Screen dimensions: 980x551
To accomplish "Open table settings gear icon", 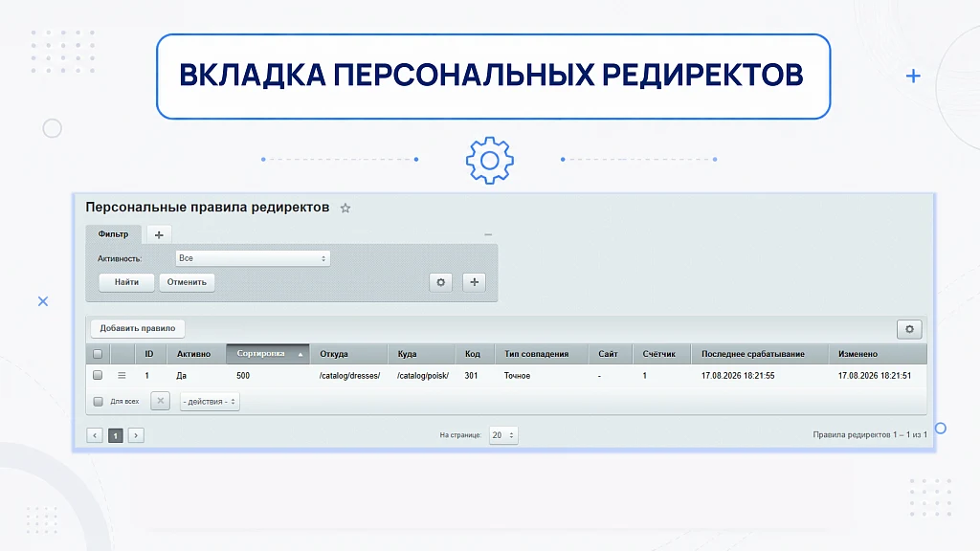I will tap(909, 329).
